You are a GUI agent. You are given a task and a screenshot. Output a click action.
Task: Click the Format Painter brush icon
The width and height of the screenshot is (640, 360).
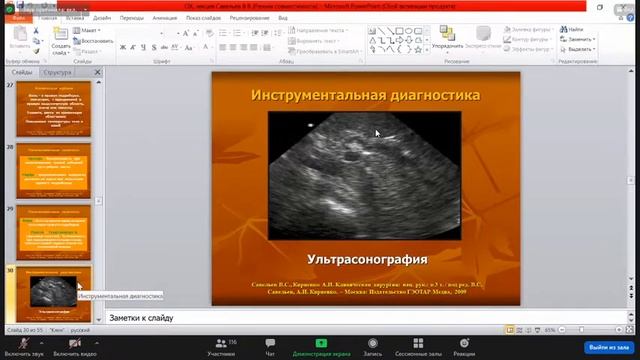[x=36, y=51]
